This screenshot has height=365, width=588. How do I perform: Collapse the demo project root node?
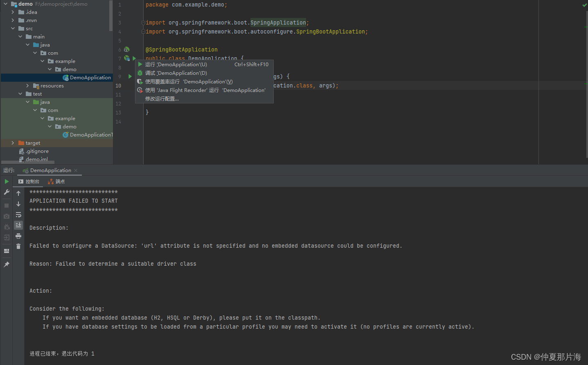coord(5,4)
